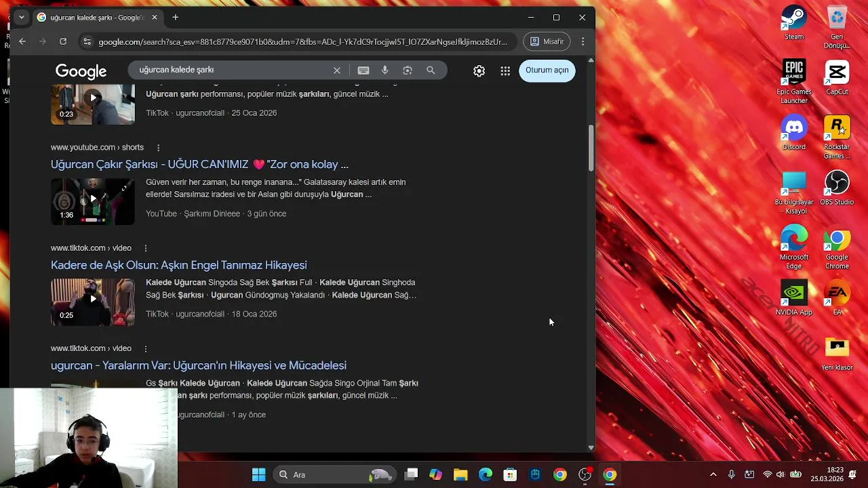Open Google Lens image search
The height and width of the screenshot is (488, 868).
[408, 70]
